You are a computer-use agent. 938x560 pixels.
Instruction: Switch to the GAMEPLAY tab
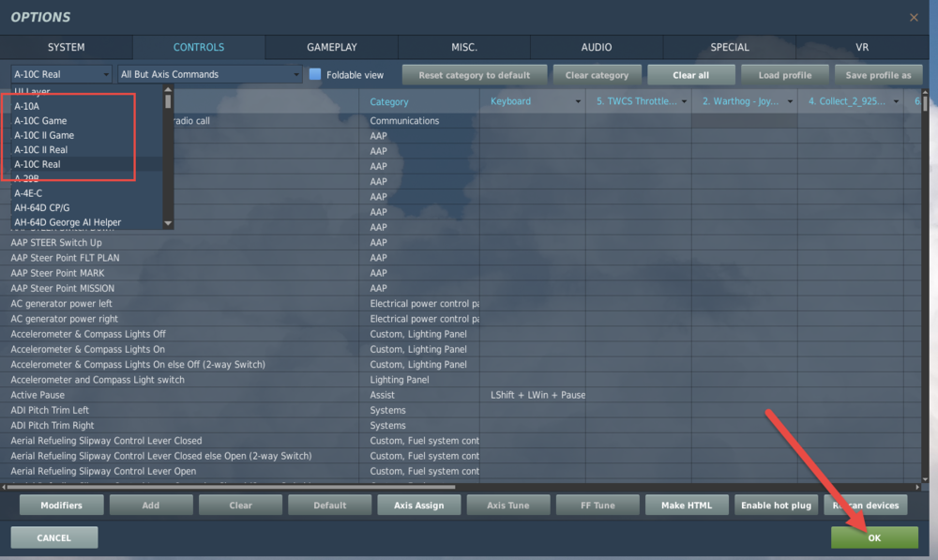pos(331,47)
